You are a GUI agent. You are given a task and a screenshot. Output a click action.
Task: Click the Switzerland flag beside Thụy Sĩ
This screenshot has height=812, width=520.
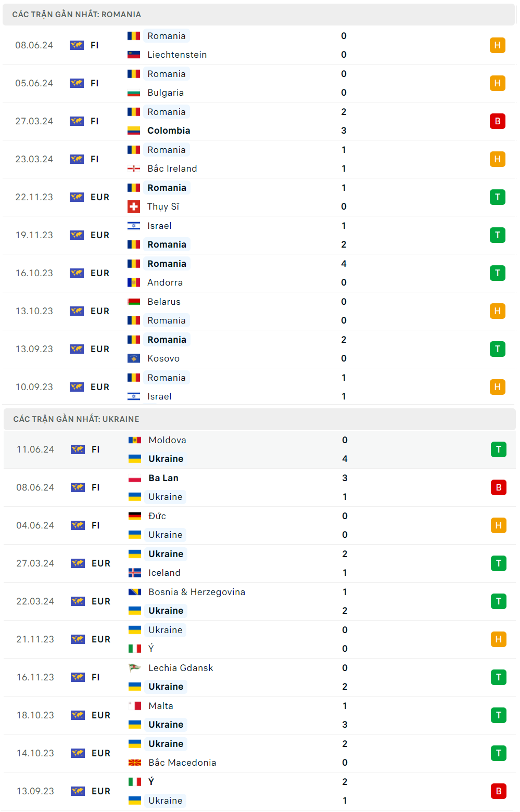(x=134, y=207)
